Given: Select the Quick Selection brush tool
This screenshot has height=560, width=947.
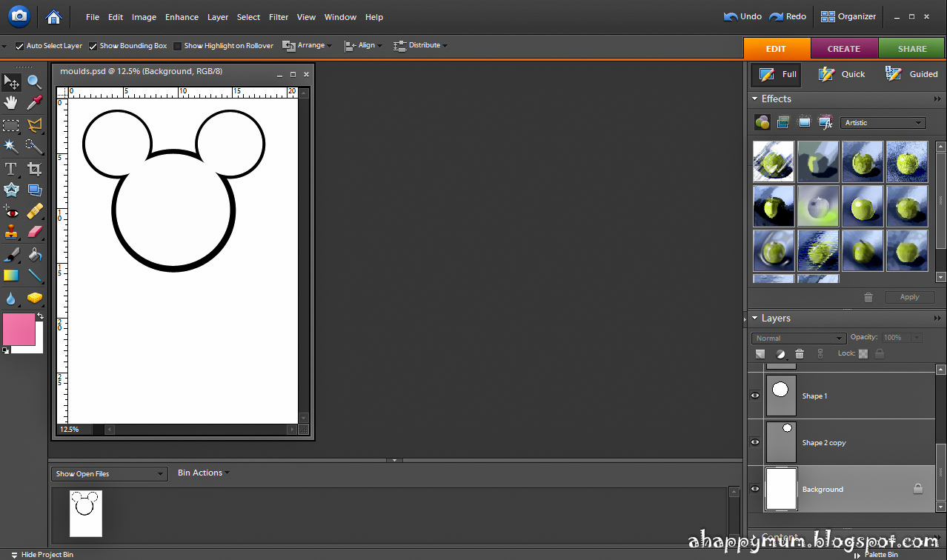Looking at the screenshot, I should (x=34, y=146).
